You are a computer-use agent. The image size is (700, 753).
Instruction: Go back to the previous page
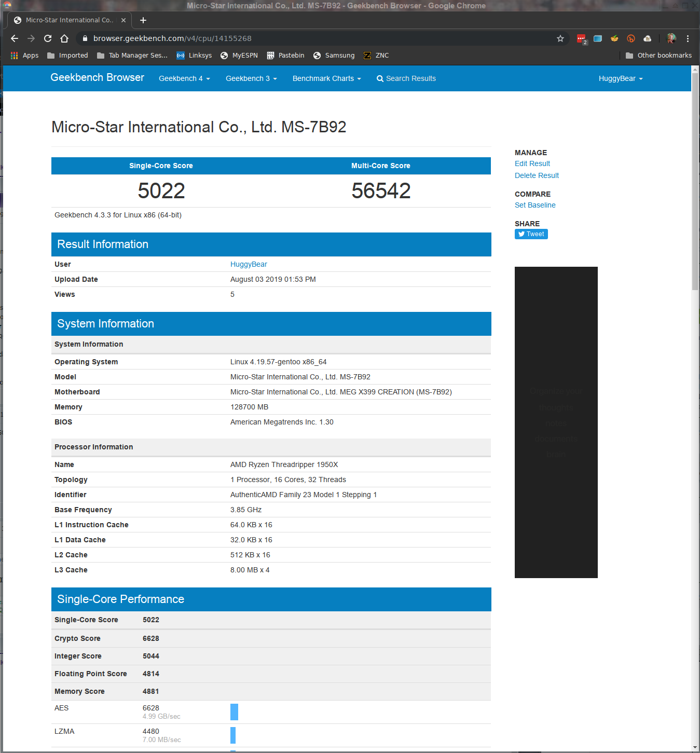pos(15,38)
